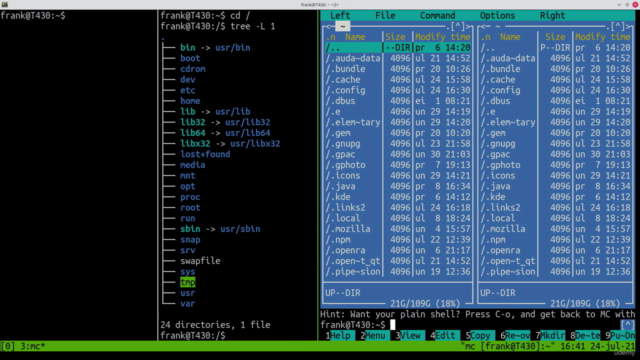Select /.dbus in the right panel

555,101
